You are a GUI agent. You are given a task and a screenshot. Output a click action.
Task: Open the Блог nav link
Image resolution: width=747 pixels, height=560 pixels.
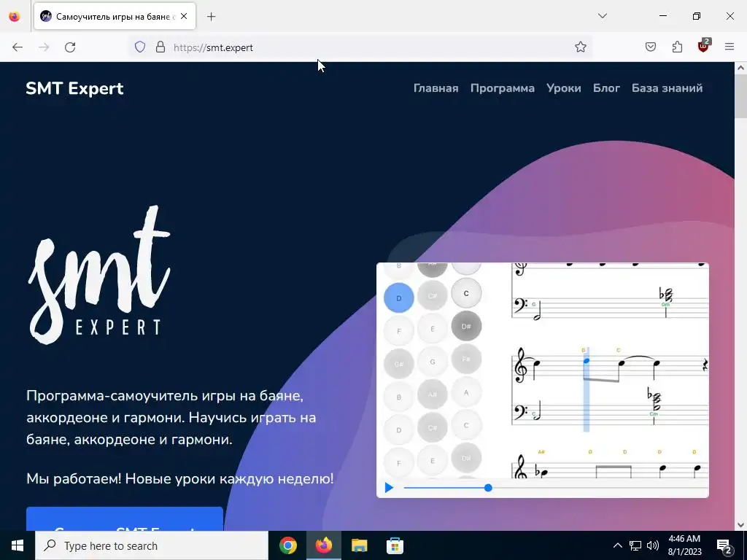[x=606, y=88]
